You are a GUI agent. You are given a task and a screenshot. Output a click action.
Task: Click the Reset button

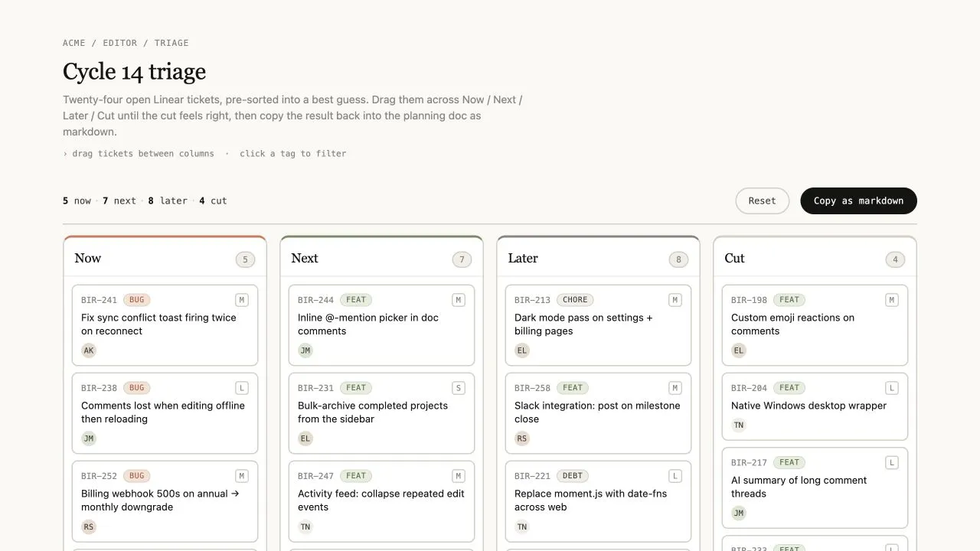(x=763, y=201)
